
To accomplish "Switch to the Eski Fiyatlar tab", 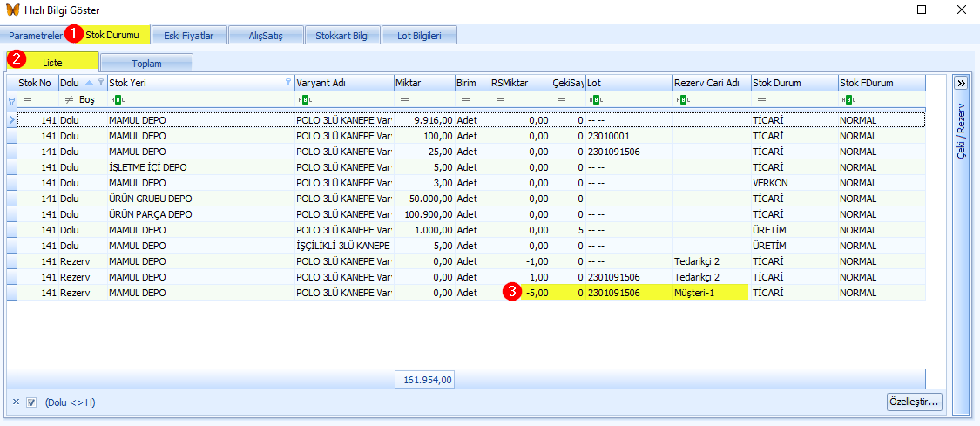I will click(189, 36).
